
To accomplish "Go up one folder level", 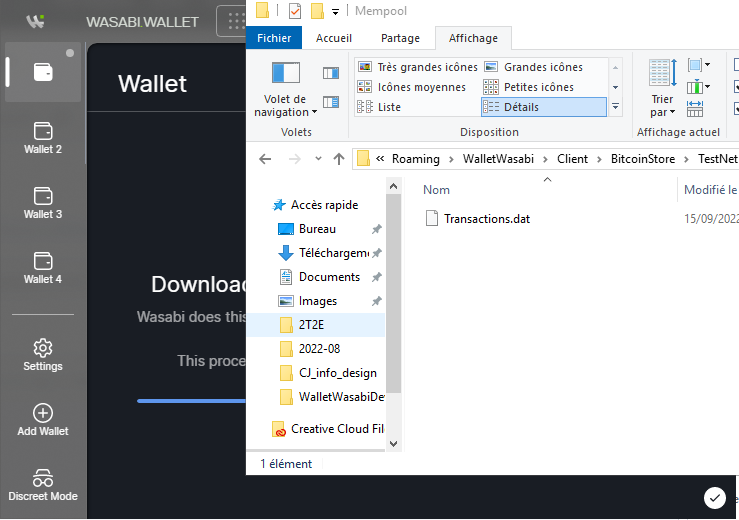I will (x=338, y=159).
